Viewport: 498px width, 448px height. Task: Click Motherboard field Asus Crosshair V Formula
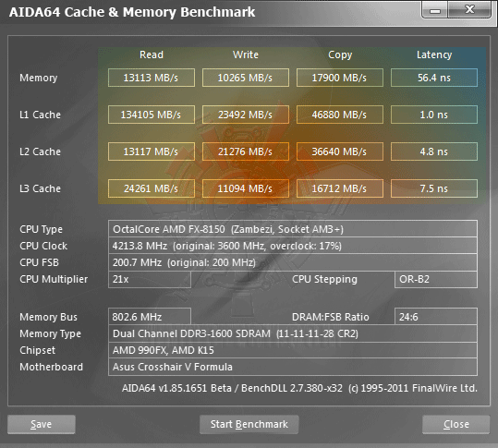[x=293, y=367]
